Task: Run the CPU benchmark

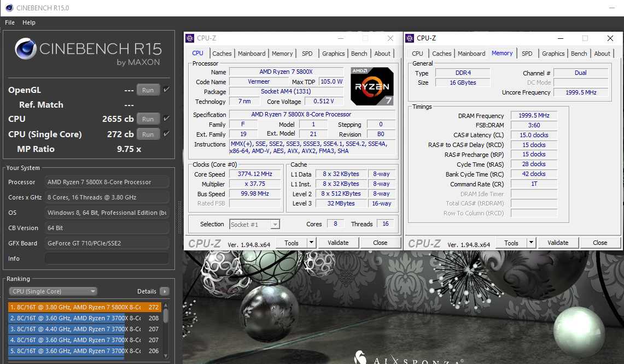Action: pyautogui.click(x=148, y=119)
